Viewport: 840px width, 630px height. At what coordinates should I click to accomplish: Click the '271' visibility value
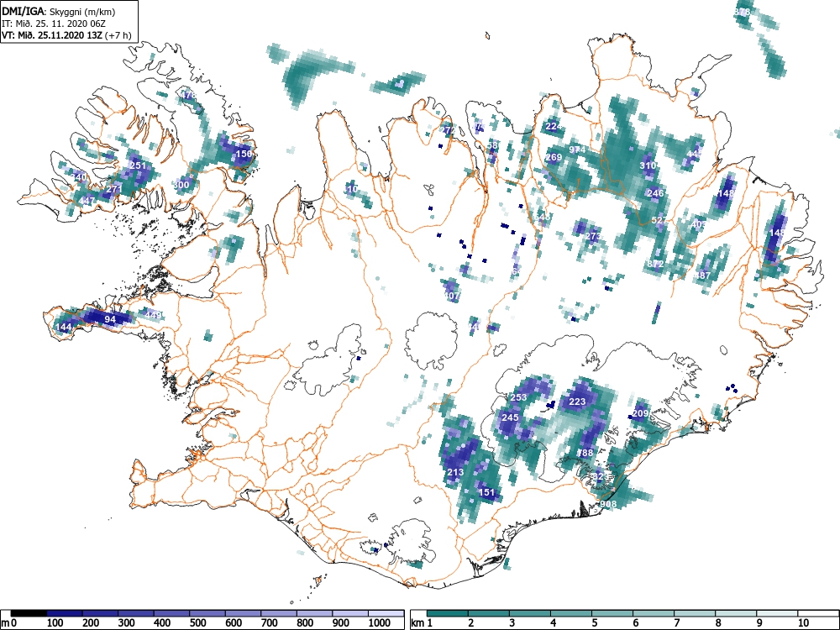pyautogui.click(x=113, y=189)
